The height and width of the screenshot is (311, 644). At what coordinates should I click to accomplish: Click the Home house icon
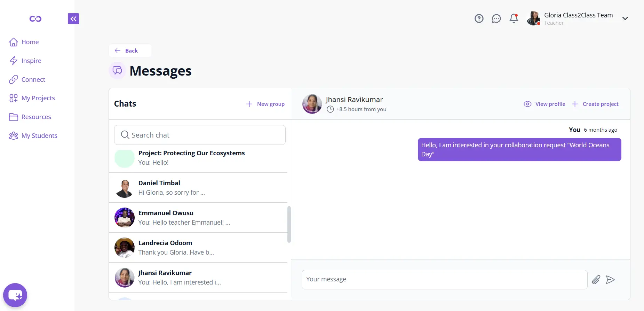pos(14,42)
